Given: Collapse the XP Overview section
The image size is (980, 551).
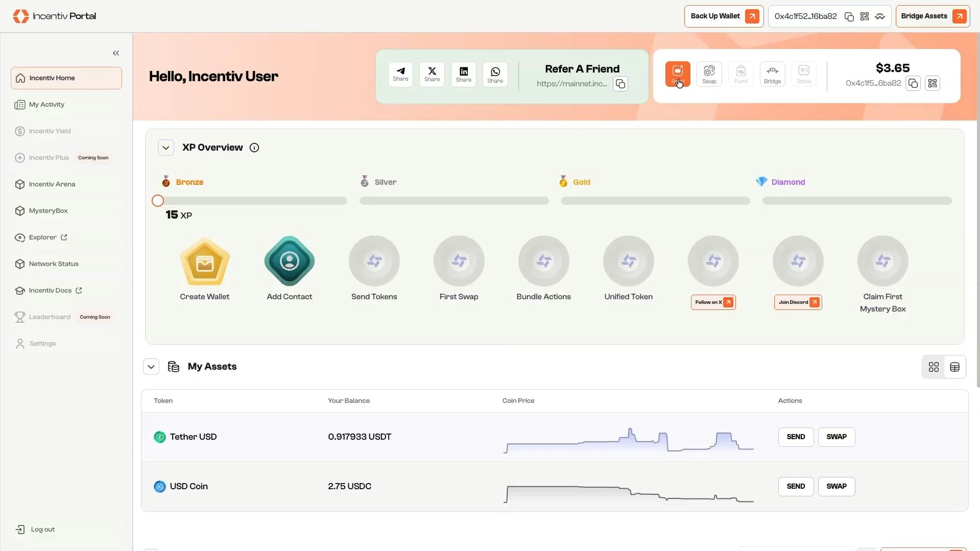Looking at the screenshot, I should [166, 148].
